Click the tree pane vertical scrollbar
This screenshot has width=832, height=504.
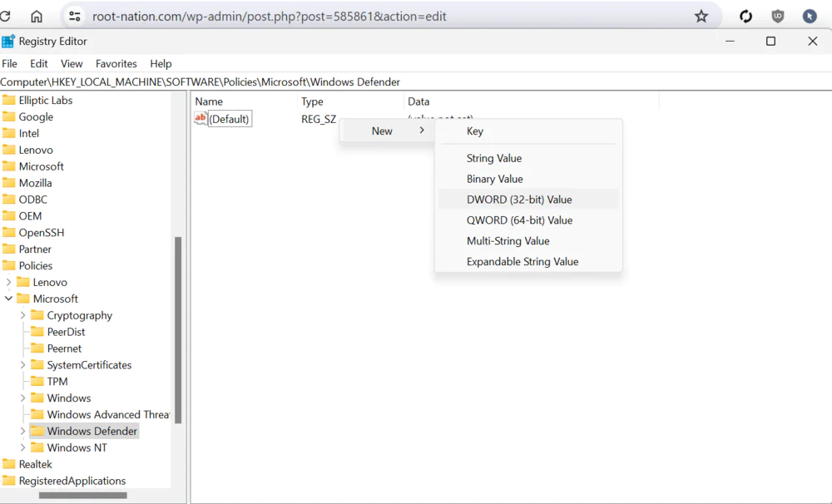tap(178, 330)
